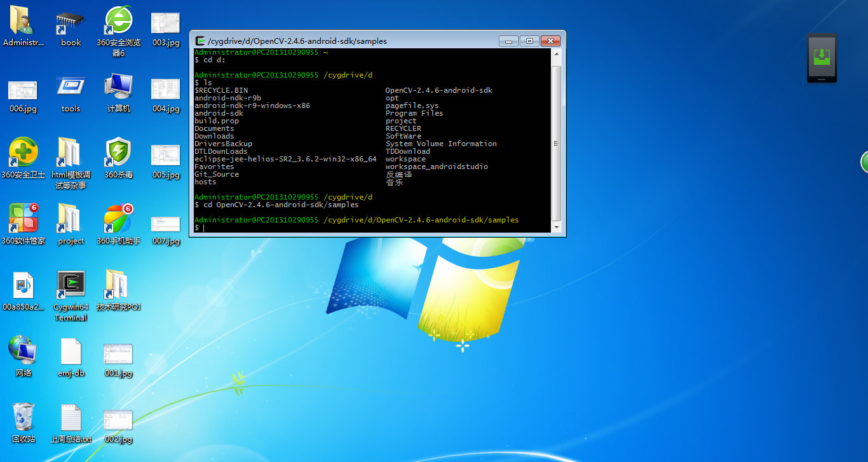The height and width of the screenshot is (462, 868).
Task: Click Program Files entry in terminal
Action: pos(414,113)
